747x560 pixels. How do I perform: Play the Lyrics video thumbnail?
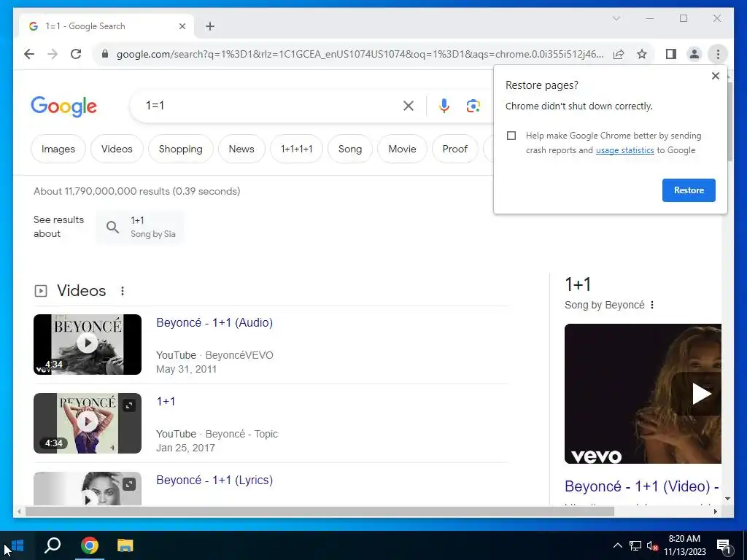[88, 488]
